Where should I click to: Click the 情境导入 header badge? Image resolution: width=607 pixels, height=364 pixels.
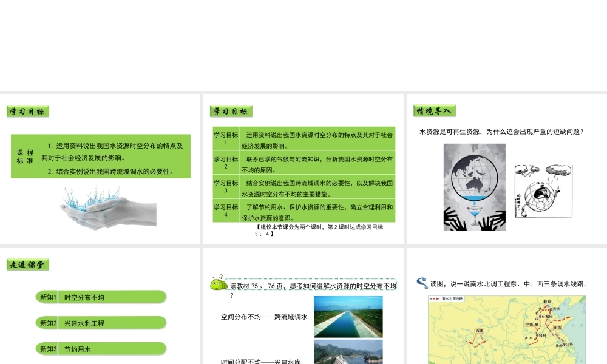435,111
